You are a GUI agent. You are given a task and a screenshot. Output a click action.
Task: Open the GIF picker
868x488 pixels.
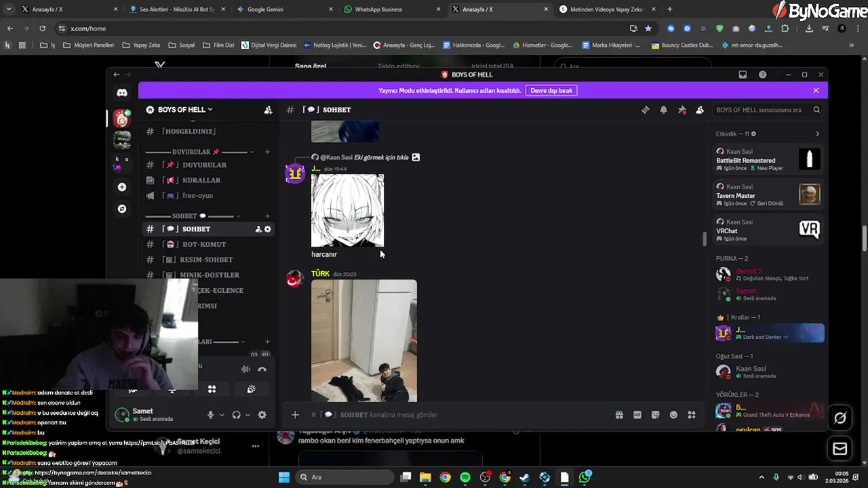point(637,415)
